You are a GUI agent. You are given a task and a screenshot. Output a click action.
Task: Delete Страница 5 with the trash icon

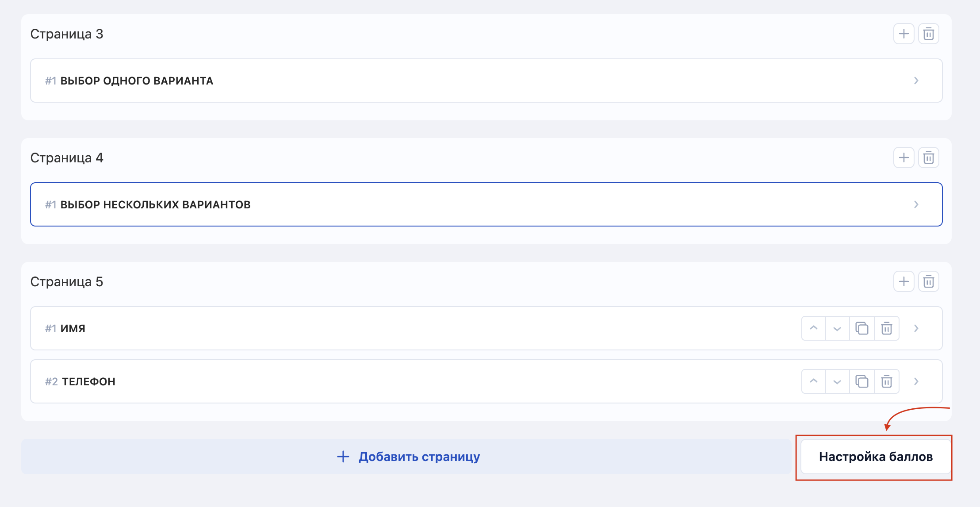pos(929,282)
